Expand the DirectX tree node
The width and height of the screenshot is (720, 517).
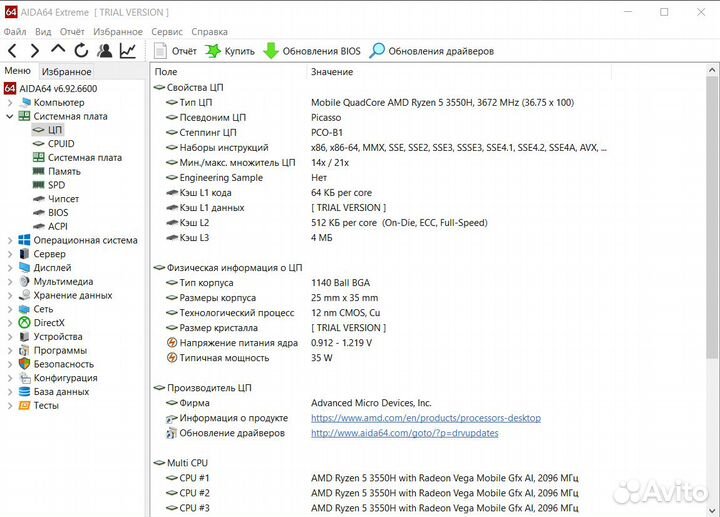[x=10, y=323]
